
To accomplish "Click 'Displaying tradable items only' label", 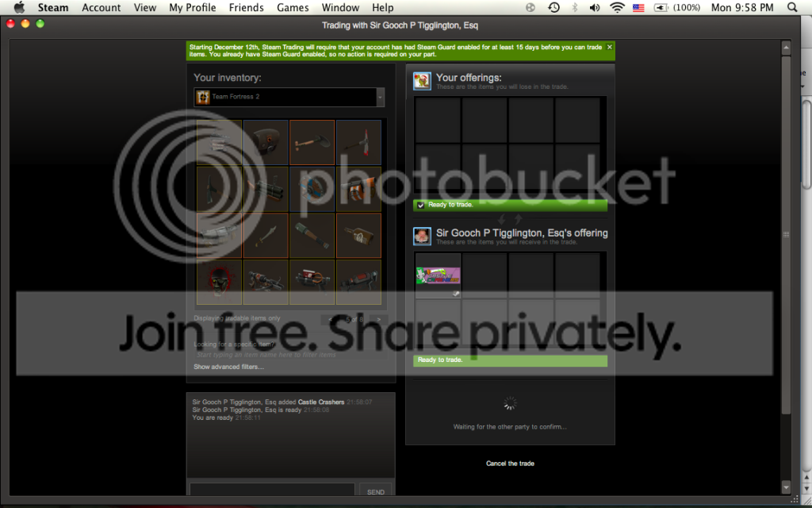I will pos(237,318).
